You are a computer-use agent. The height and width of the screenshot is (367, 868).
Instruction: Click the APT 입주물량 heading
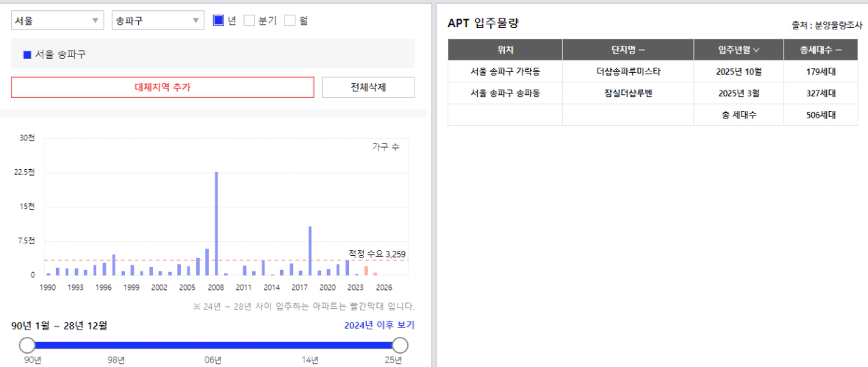point(483,24)
